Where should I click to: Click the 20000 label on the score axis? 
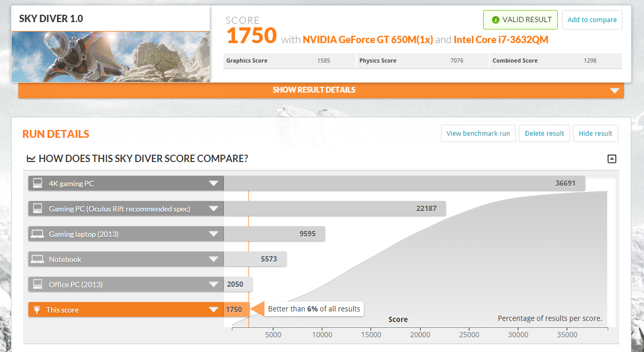420,335
